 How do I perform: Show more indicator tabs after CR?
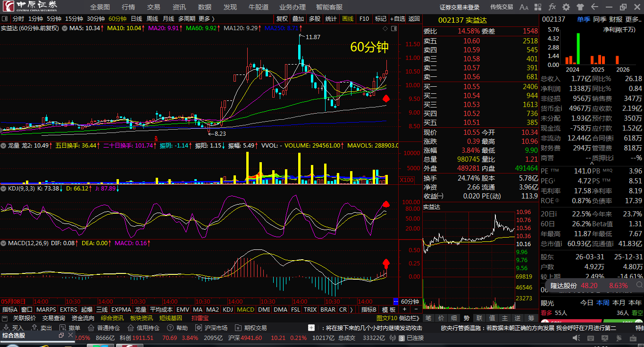(x=352, y=310)
